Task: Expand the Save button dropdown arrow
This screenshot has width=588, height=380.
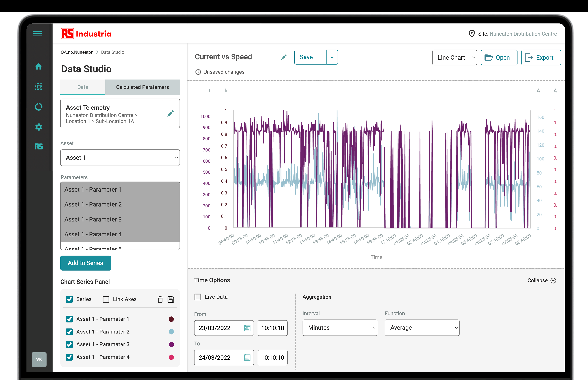Action: coord(332,57)
